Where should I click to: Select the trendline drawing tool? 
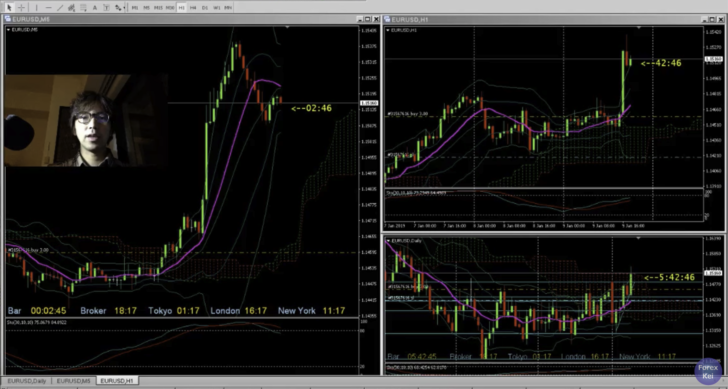(60, 7)
